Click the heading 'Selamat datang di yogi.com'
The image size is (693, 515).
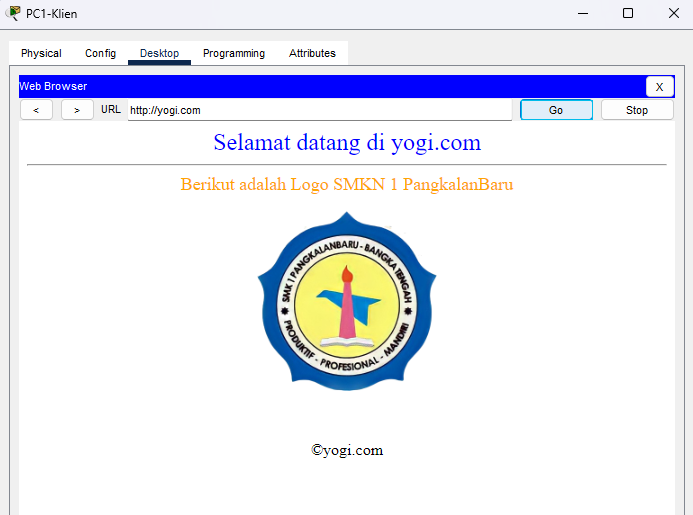pos(347,142)
